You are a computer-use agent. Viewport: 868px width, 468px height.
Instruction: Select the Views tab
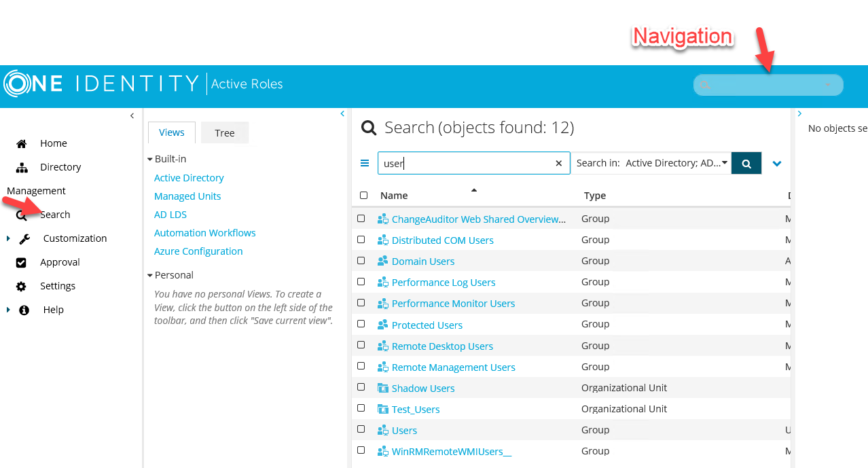172,132
